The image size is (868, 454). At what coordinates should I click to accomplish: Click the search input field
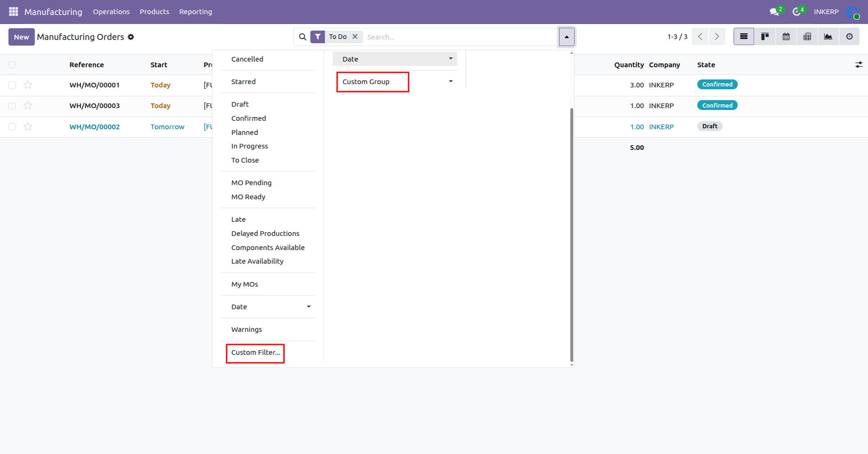pyautogui.click(x=461, y=37)
